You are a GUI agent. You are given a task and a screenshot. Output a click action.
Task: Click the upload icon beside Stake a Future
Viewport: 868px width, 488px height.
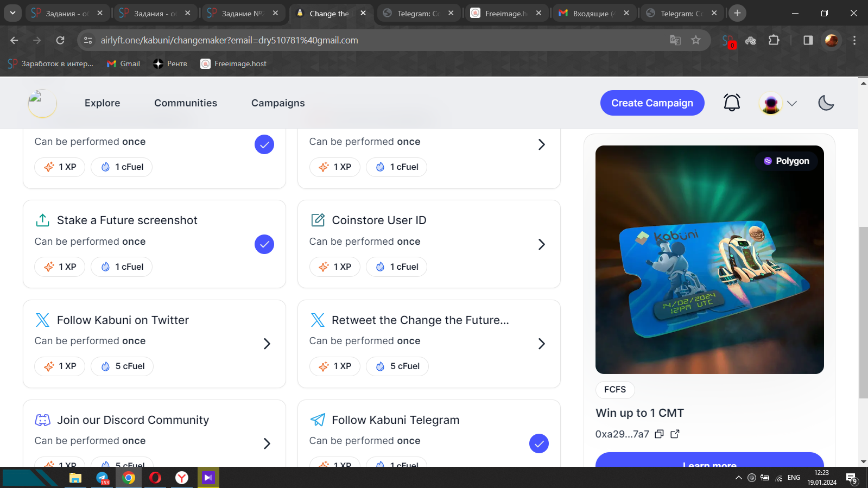point(42,220)
